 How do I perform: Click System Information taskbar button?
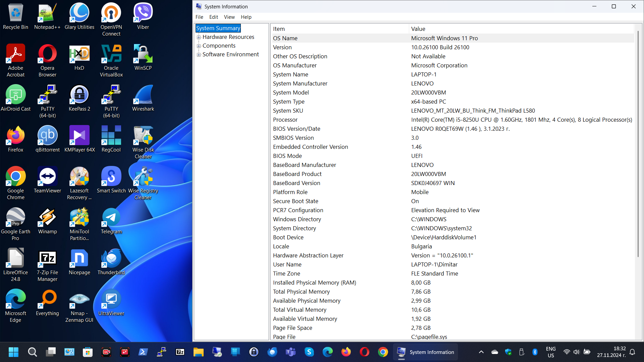425,352
